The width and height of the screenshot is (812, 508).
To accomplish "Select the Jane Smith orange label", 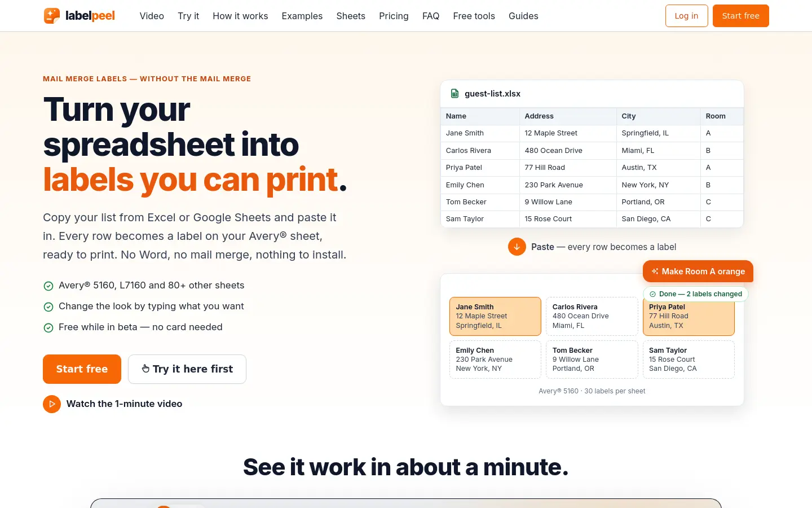I will [495, 316].
